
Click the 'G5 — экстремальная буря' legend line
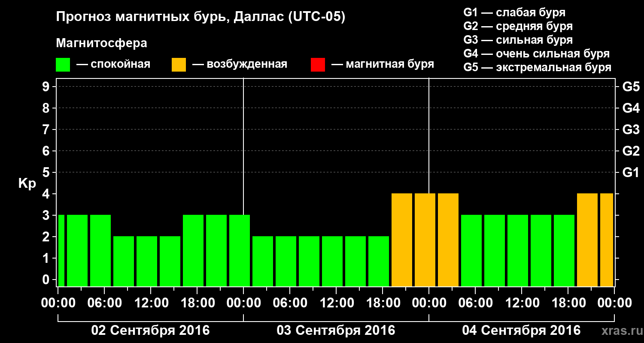pyautogui.click(x=538, y=67)
